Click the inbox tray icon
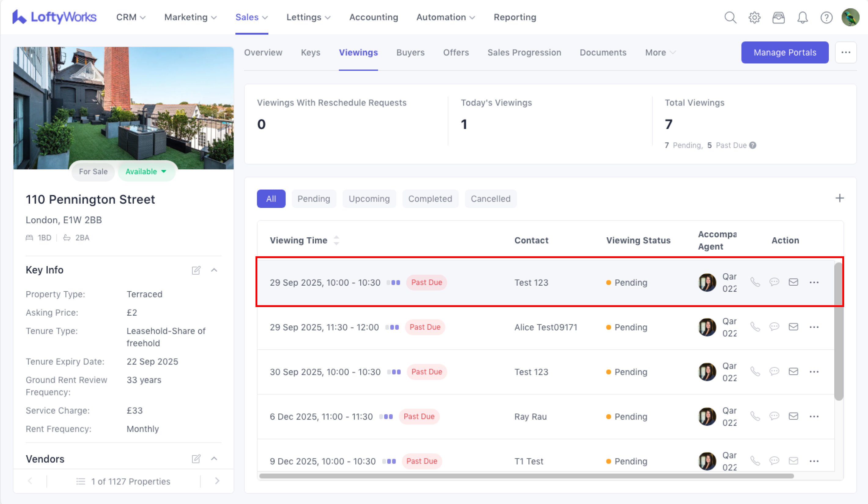 (778, 17)
